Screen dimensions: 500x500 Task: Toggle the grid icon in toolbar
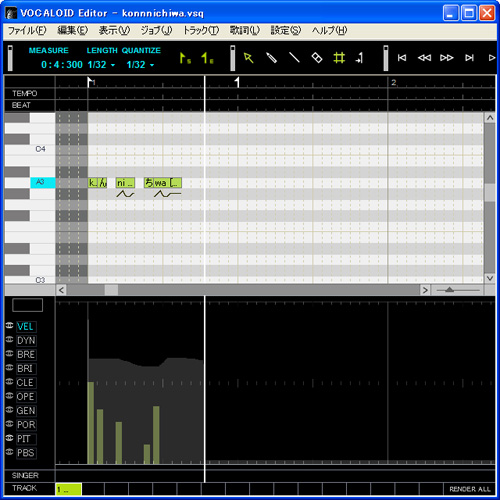(x=339, y=58)
